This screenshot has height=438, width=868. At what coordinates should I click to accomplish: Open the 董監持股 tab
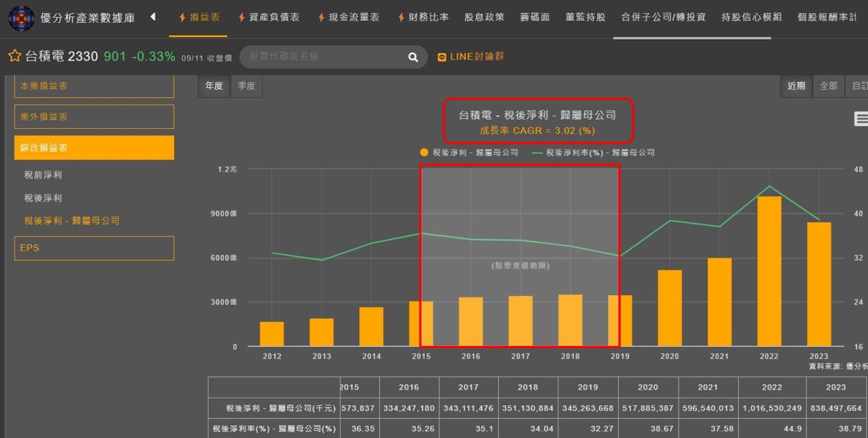tap(585, 17)
